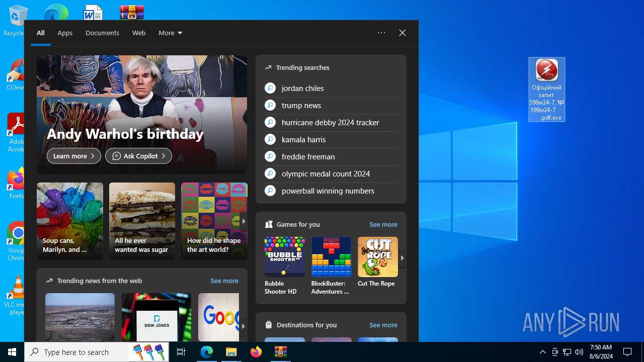This screenshot has width=644, height=362.
Task: Open WinRAR from the taskbar
Action: pos(280,352)
